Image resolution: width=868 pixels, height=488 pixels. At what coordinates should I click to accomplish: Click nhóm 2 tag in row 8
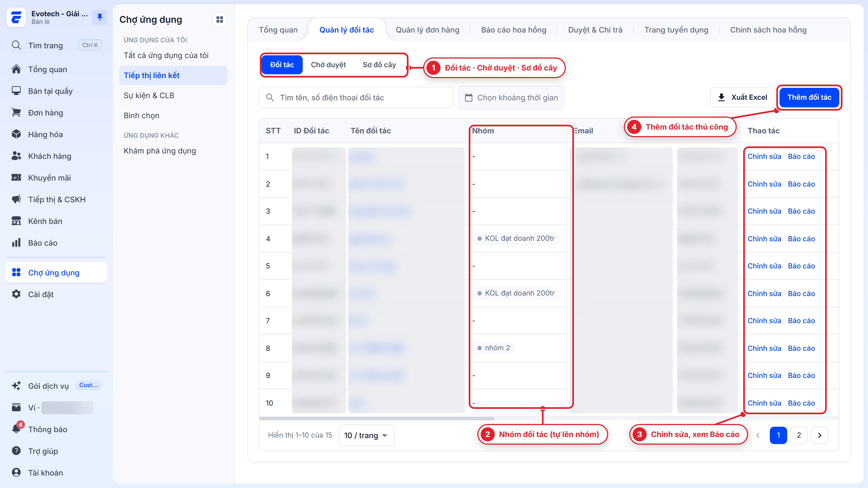click(x=494, y=348)
